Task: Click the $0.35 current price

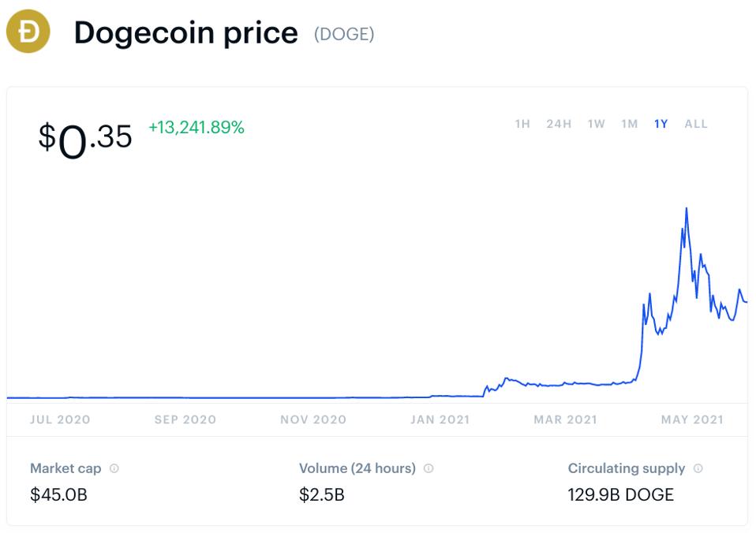Action: click(85, 138)
